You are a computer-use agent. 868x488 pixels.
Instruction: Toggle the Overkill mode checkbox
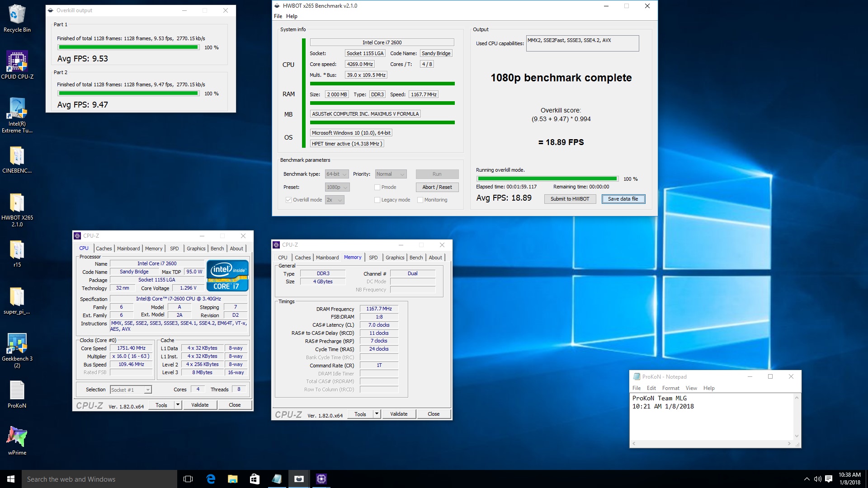tap(288, 200)
